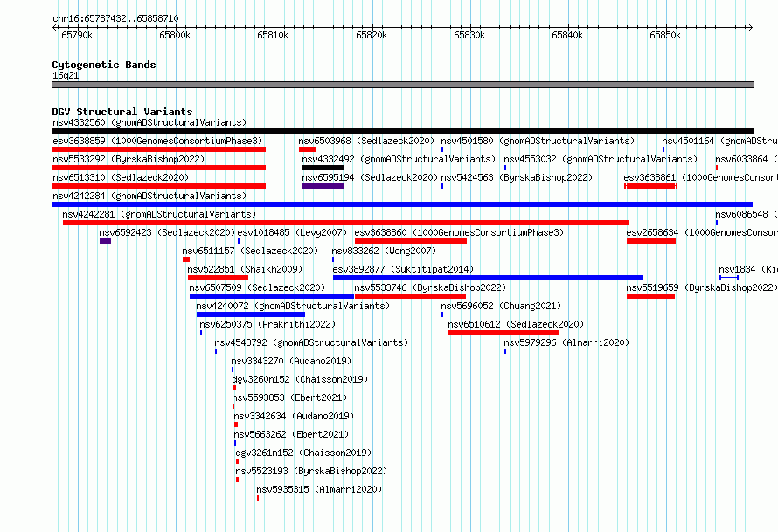The width and height of the screenshot is (778, 532).
Task: Click the nsv4553032 gnomADStructuralVariants label
Action: [601, 159]
